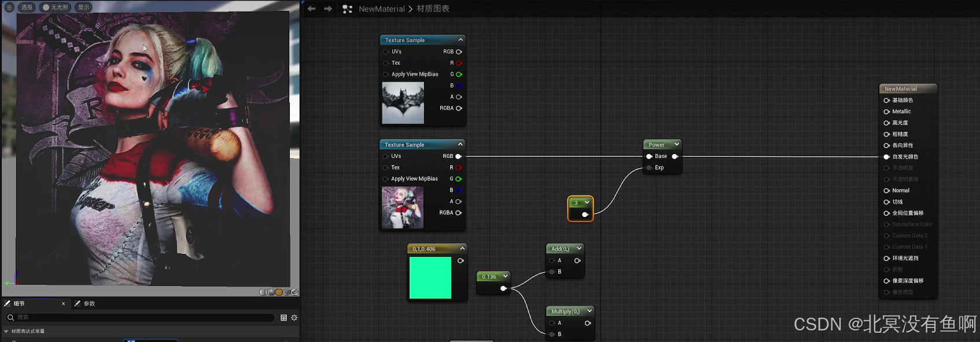Click the graph breadcrumb icon beside NewMaterial
The height and width of the screenshot is (342, 980).
tap(348, 9)
